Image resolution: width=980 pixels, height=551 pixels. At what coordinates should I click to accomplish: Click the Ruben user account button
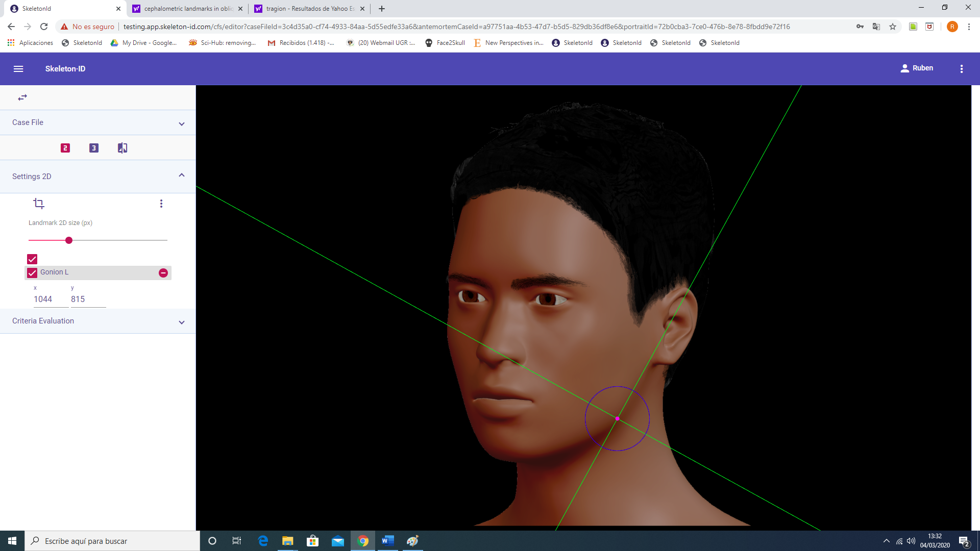coord(917,68)
